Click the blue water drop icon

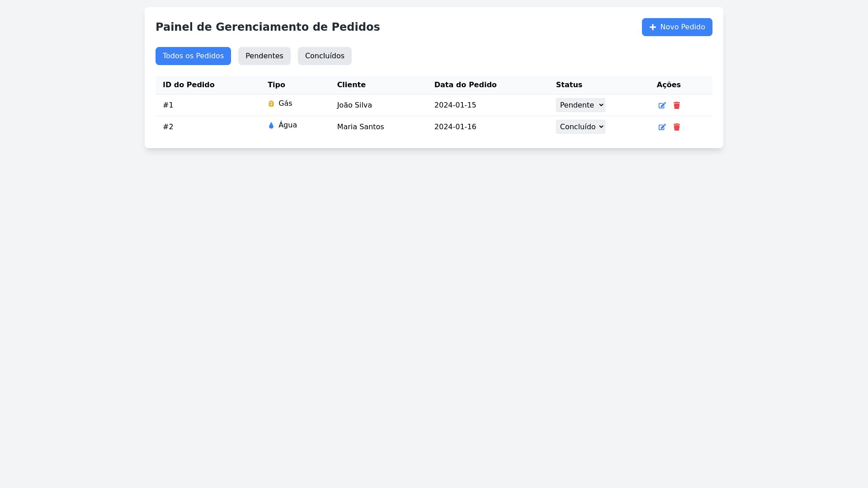coord(271,125)
